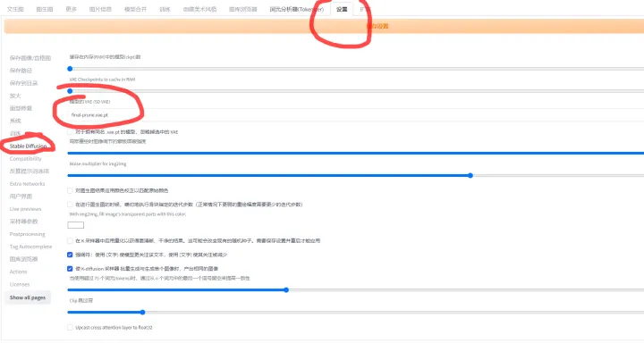The height and width of the screenshot is (343, 644).
Task: Click the Noise multiplier for img2img slider handle
Action: (470, 176)
